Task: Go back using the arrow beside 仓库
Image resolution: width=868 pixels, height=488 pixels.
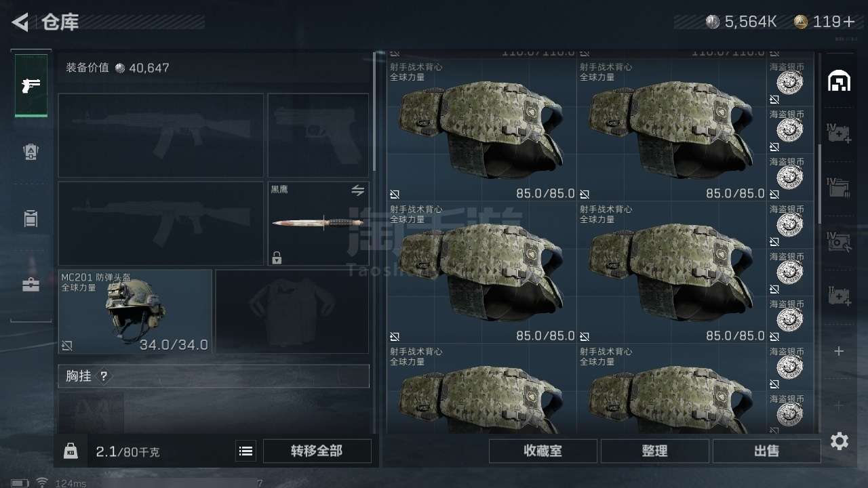Action: pos(20,22)
